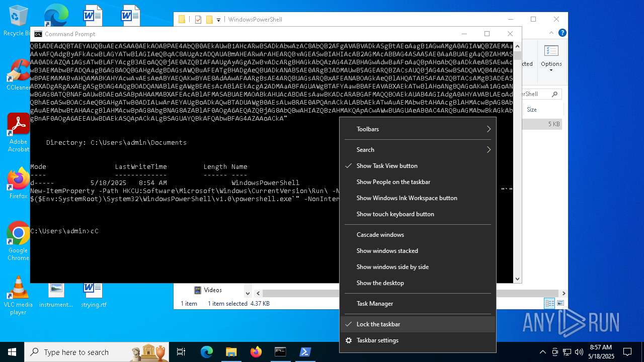Click the Properties quick access icon in Explorer
Screen dimensions: 644x362
(x=198, y=20)
